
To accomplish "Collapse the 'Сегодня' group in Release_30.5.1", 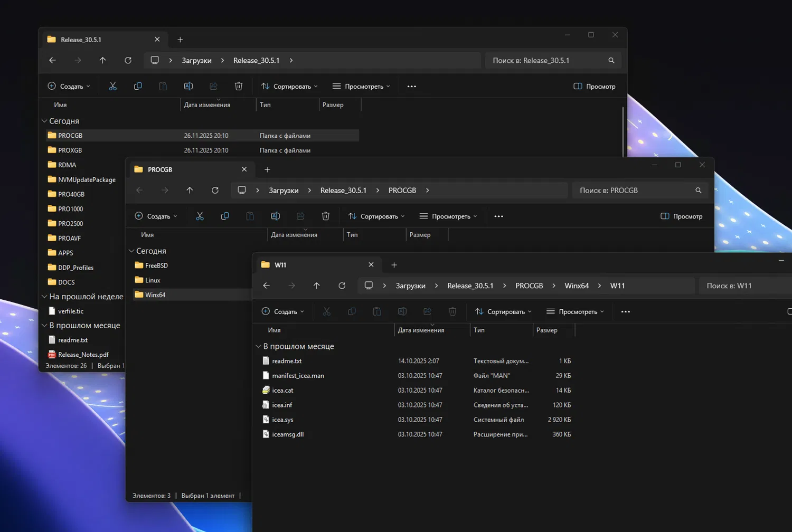I will [x=44, y=121].
